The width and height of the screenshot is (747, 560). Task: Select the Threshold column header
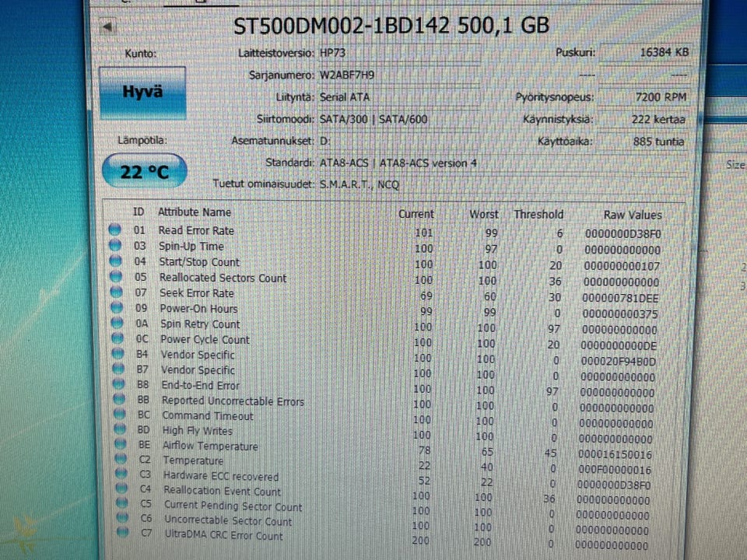(x=538, y=215)
